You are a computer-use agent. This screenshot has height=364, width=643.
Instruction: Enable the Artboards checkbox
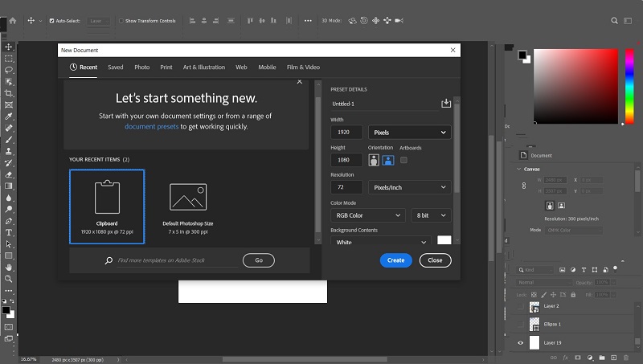[x=404, y=160]
